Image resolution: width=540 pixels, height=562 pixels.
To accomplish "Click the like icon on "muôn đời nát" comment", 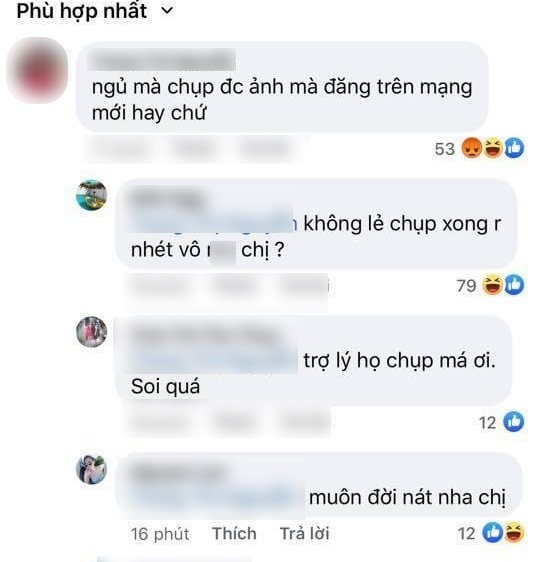I will click(x=493, y=533).
